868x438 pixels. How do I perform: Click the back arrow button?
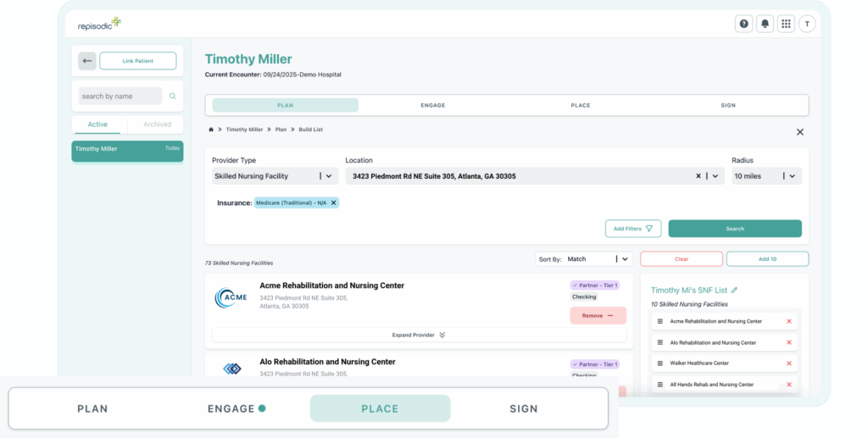click(87, 61)
